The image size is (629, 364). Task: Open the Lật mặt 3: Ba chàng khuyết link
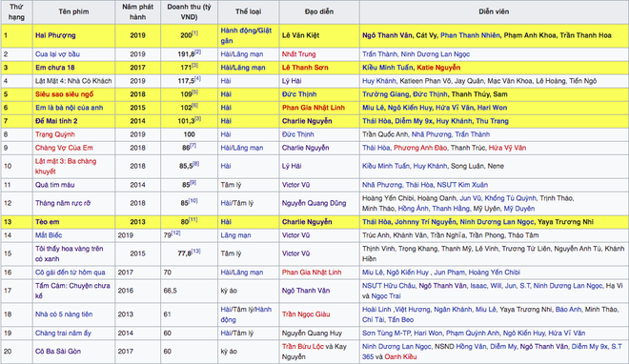pos(66,166)
